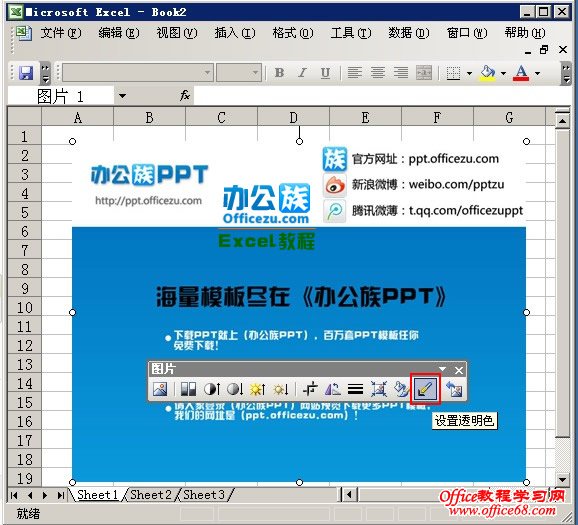This screenshot has height=525, width=578.
Task: Increase picture brightness
Action: pyautogui.click(x=257, y=389)
